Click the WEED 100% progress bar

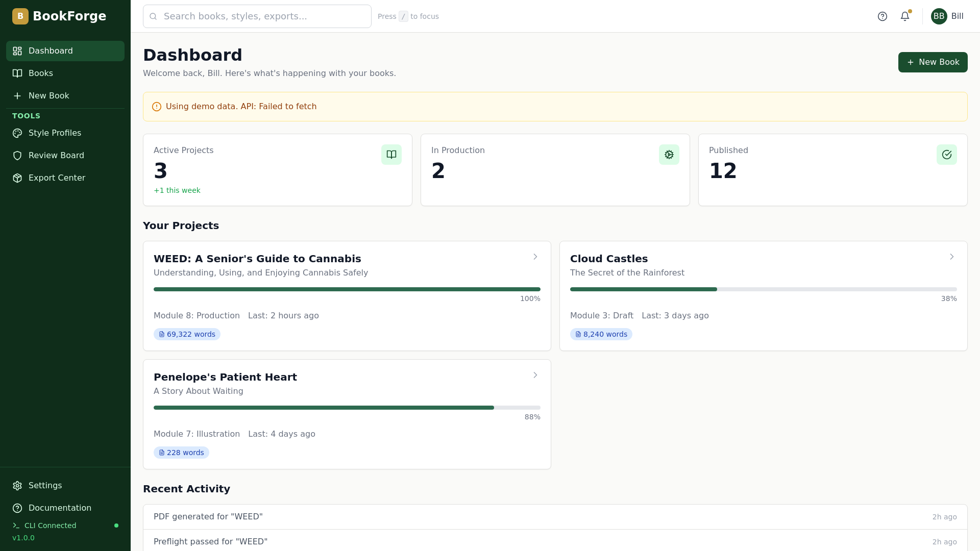[x=347, y=289]
